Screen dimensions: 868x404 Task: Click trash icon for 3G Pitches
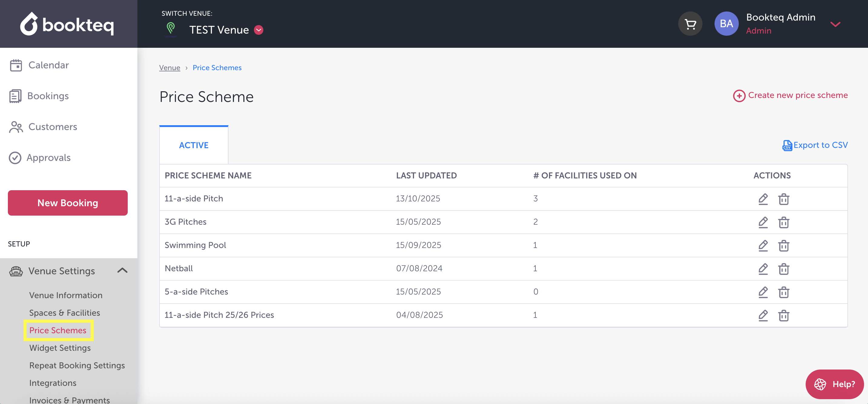click(x=784, y=222)
